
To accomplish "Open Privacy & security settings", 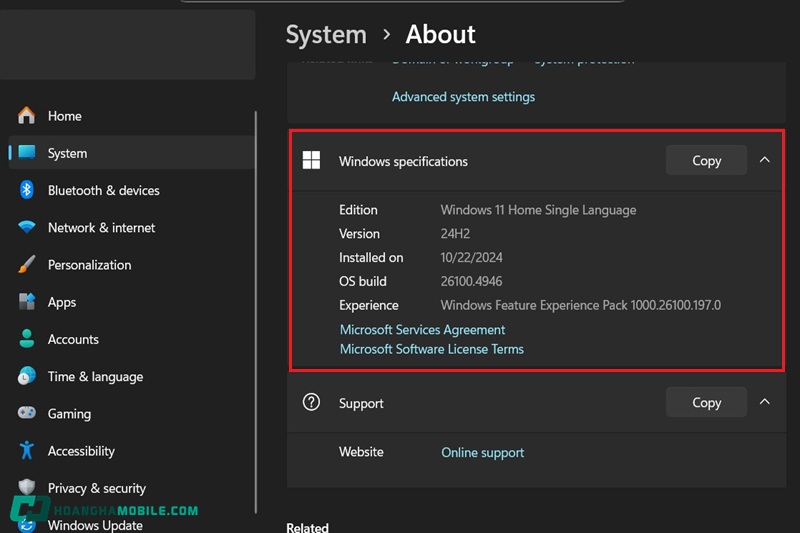I will (x=96, y=488).
